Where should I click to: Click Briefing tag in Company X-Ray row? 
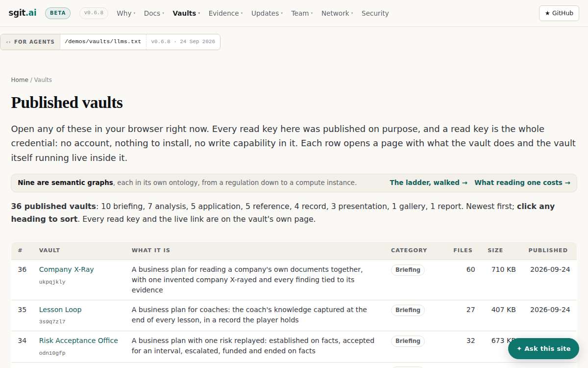pos(408,270)
